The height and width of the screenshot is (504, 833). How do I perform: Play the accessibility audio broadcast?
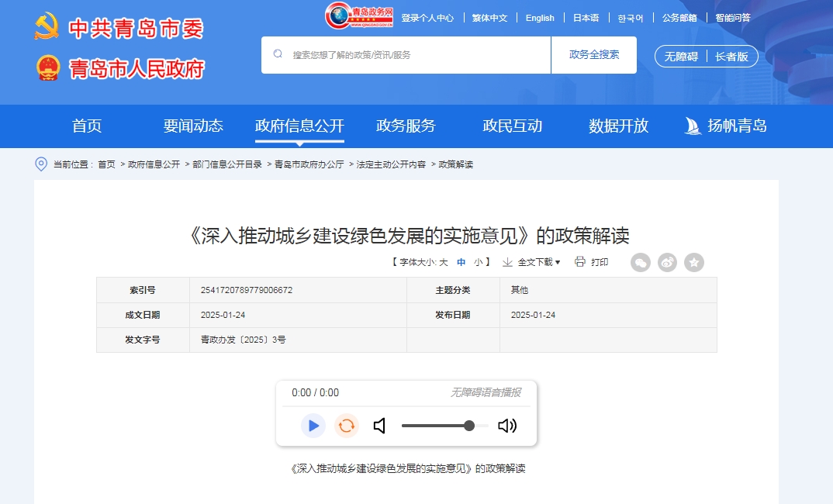(x=313, y=426)
